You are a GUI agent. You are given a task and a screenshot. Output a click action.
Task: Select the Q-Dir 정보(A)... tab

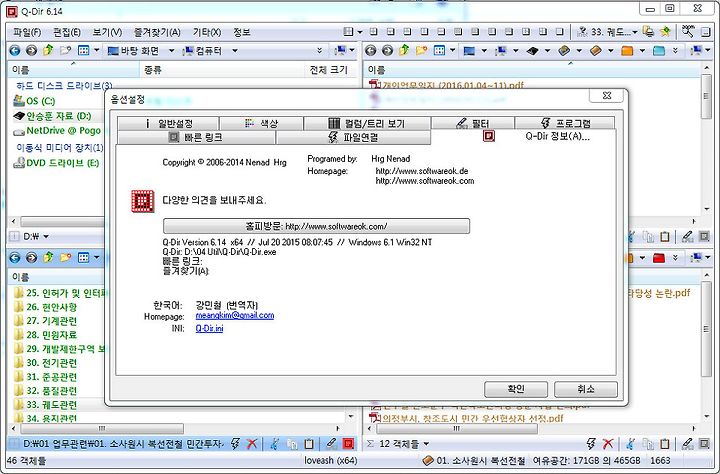(x=524, y=136)
